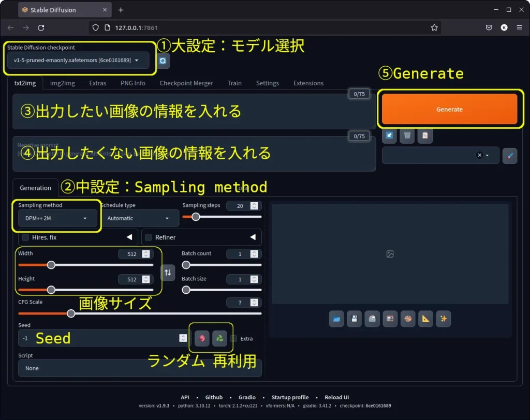Open the PNG Info tab
The width and height of the screenshot is (530, 420).
pyautogui.click(x=133, y=83)
